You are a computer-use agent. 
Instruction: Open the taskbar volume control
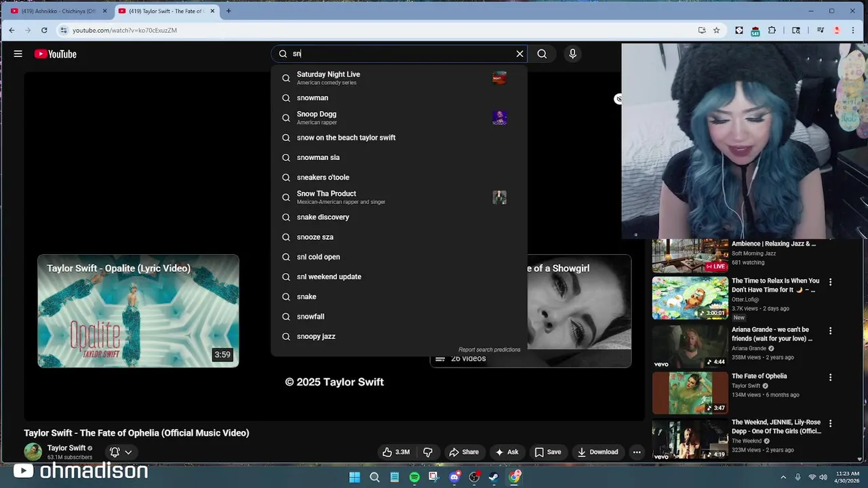tap(823, 477)
